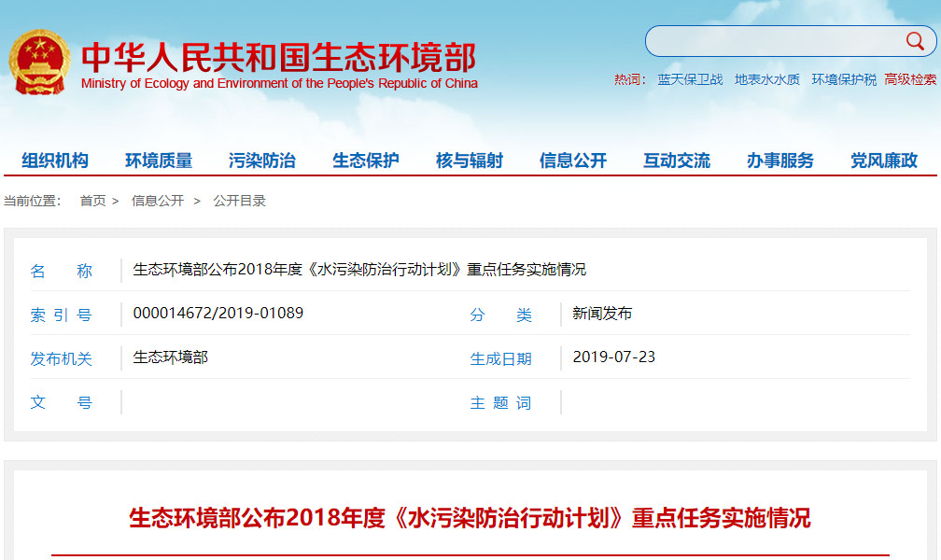Click 信息公开 in the breadcrumb trail

pos(158,201)
